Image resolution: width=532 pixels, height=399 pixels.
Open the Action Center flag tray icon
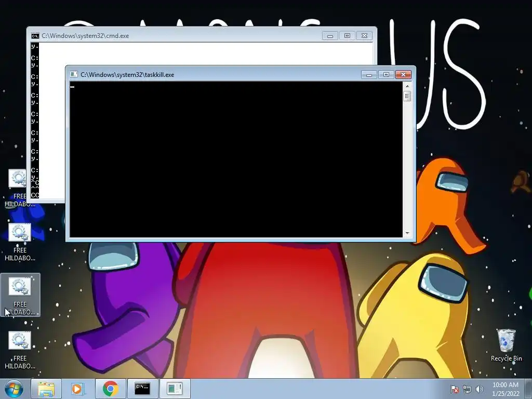(x=454, y=389)
